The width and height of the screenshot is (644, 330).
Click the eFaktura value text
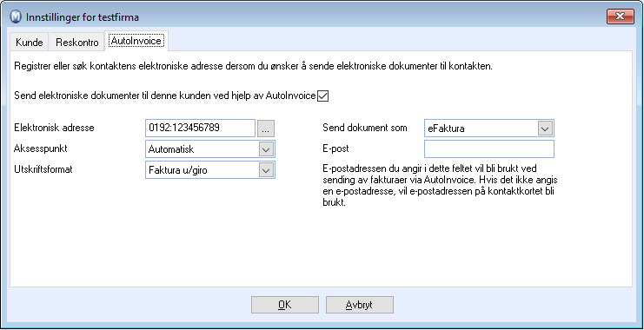446,129
